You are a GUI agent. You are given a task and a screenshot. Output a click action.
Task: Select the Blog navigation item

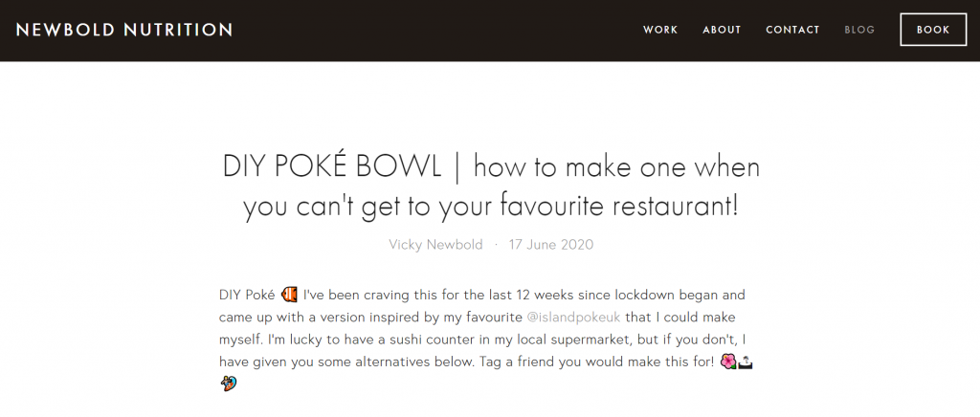(859, 30)
